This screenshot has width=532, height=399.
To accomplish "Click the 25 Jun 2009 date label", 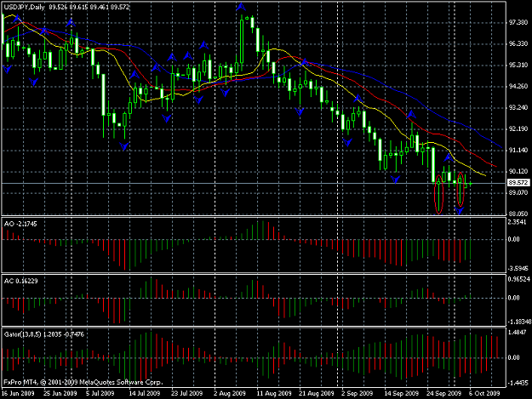I will [60, 393].
